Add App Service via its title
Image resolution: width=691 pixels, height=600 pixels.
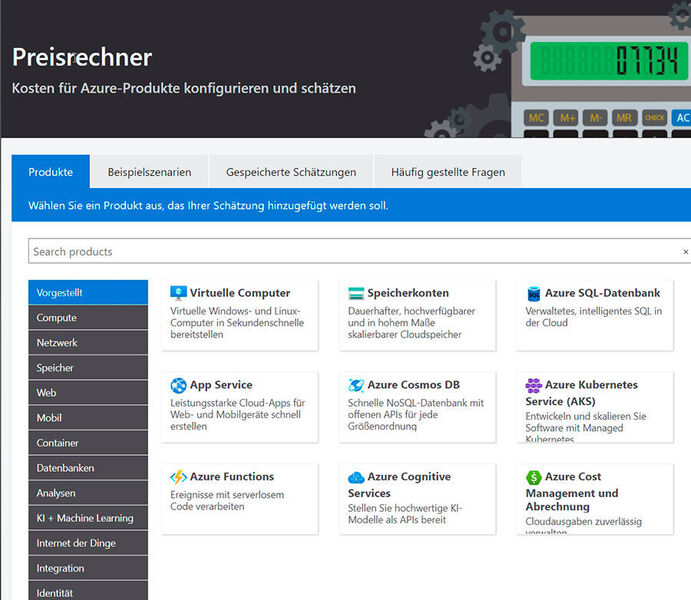(x=221, y=385)
